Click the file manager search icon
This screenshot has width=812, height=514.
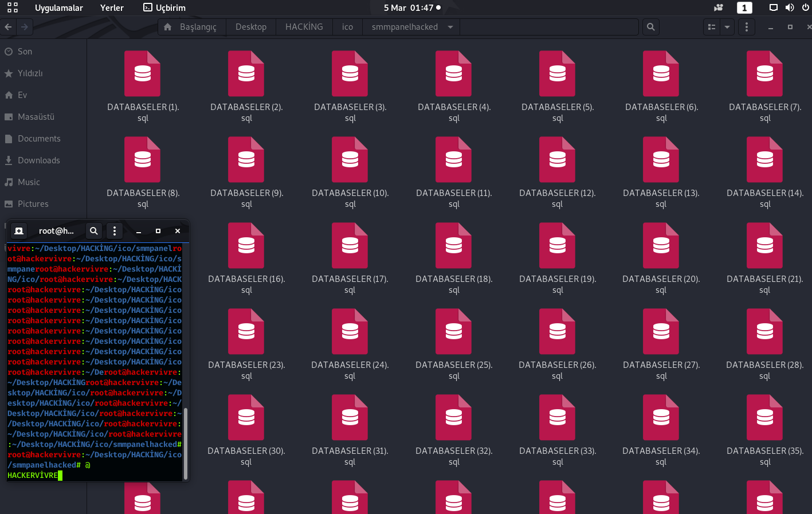click(x=650, y=27)
